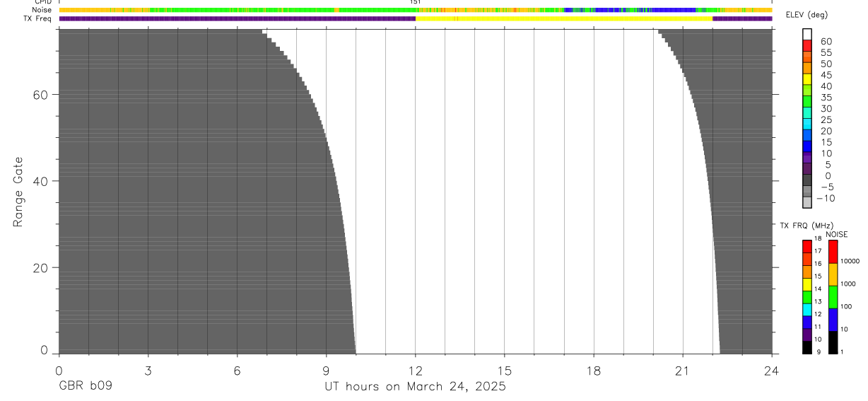868x401 pixels.
Task: Click the x-axis tick label '9'
Action: point(326,370)
